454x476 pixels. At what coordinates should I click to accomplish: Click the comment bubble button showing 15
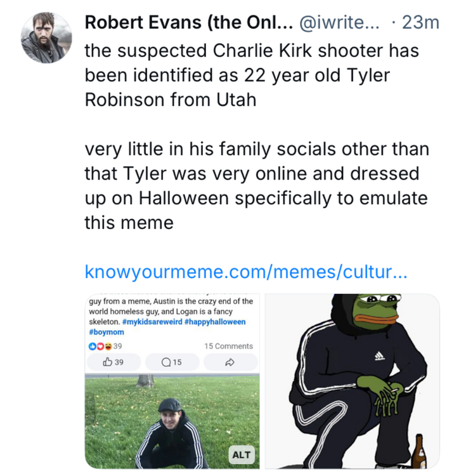(172, 362)
